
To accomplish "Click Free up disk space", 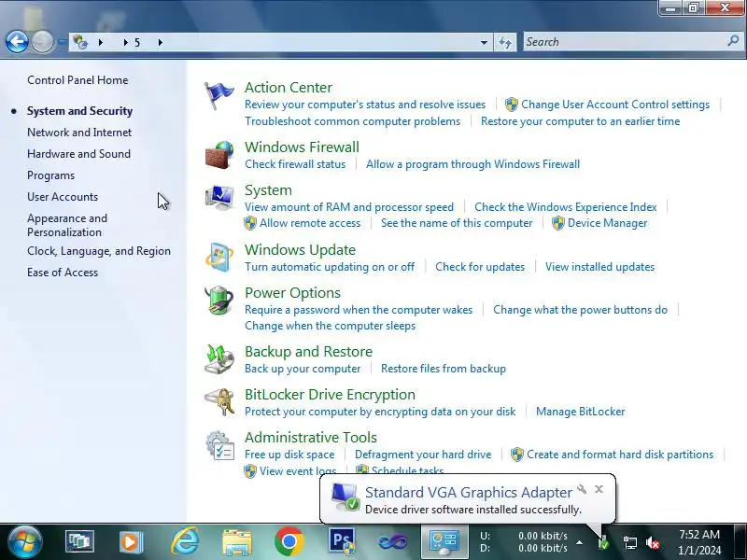I will (289, 455).
